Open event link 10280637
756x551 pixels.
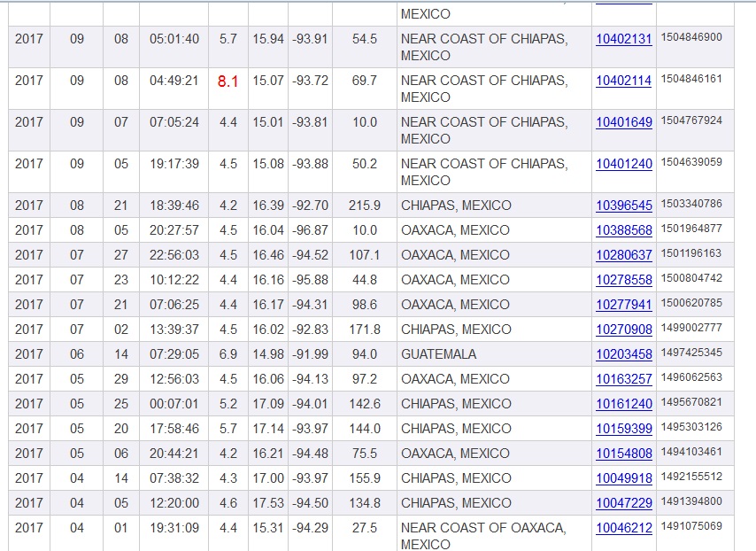point(624,255)
